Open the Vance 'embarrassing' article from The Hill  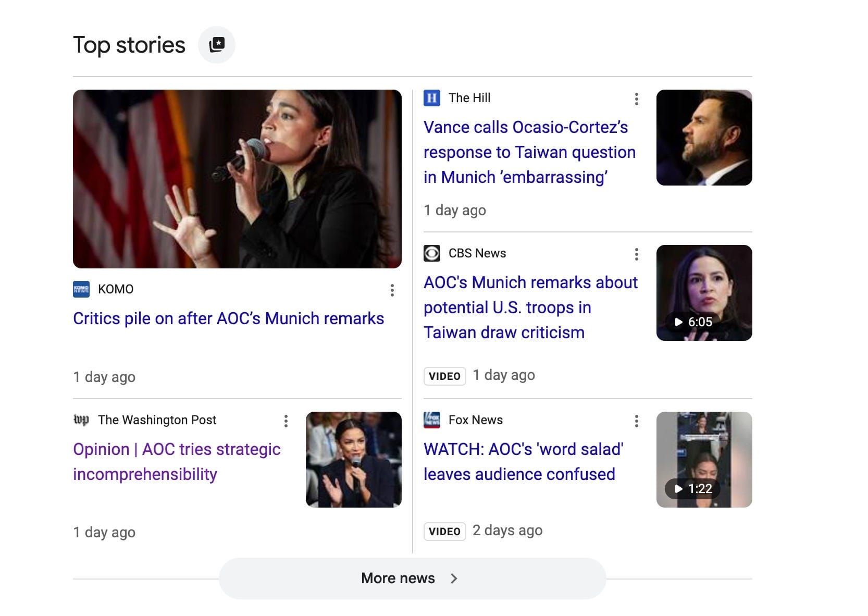[x=529, y=152]
